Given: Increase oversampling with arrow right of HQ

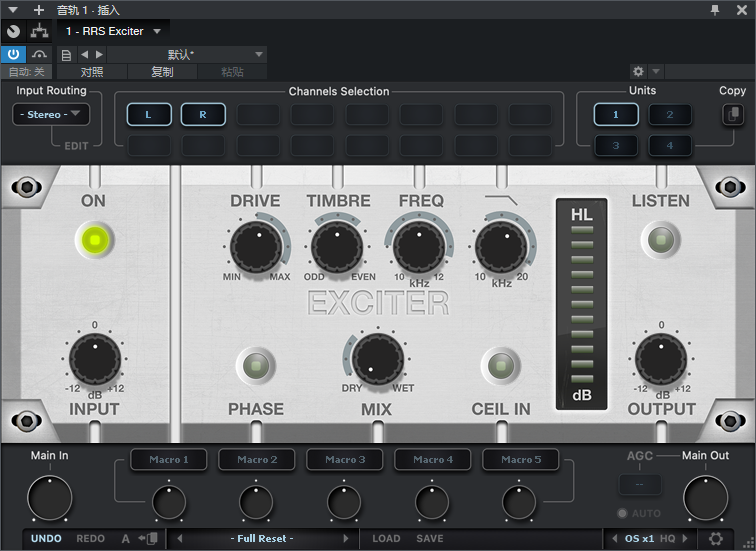Looking at the screenshot, I should (x=685, y=538).
